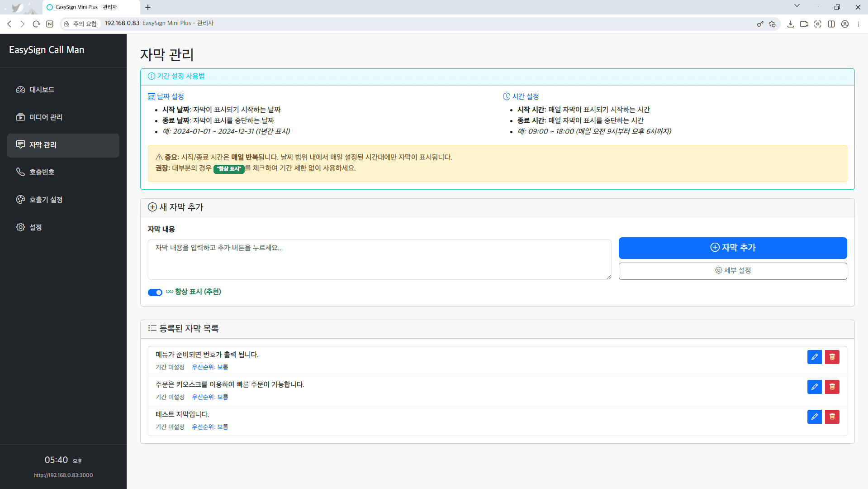Delete the '메뉴가 준비되면' subtitle entry
The image size is (868, 489).
coord(832,357)
